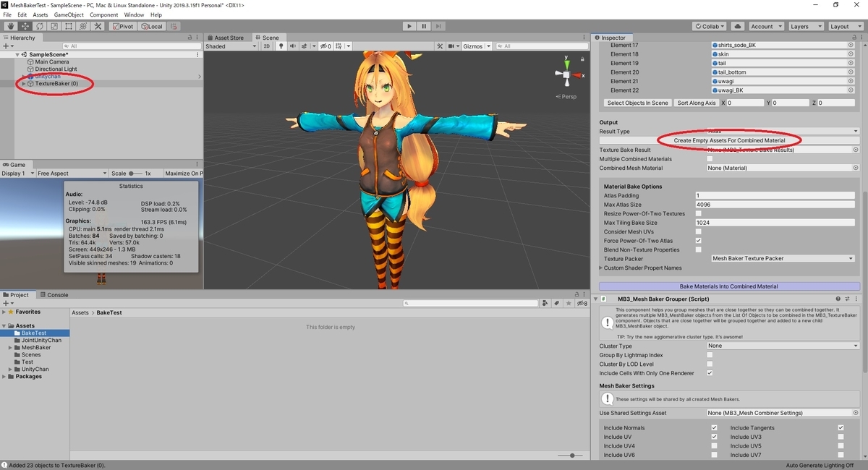Click Bake Materials Into Combined Material
The image size is (868, 470).
pos(729,286)
